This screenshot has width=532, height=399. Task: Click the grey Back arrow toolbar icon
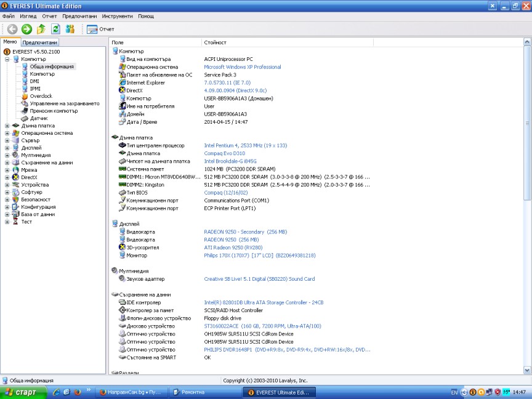tap(12, 29)
